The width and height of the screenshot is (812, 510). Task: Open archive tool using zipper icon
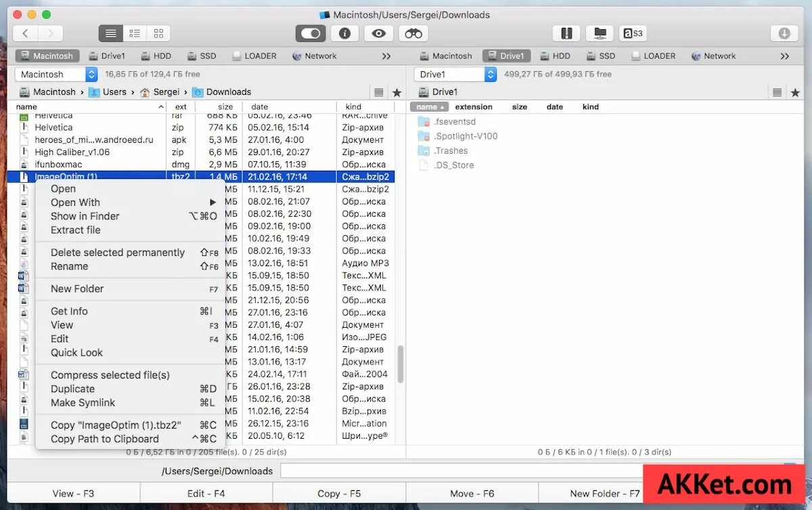point(566,33)
